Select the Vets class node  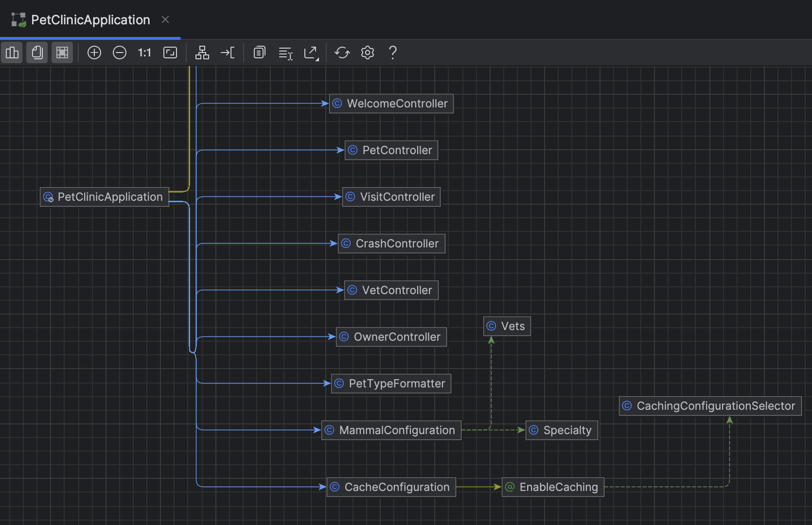coord(506,326)
